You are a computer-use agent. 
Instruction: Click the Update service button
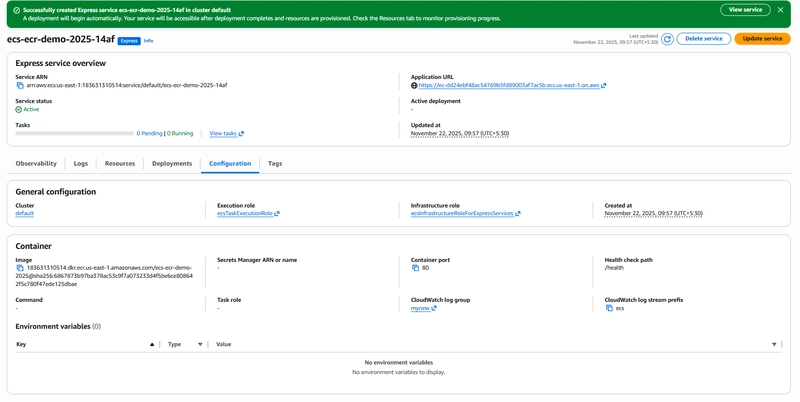(762, 39)
